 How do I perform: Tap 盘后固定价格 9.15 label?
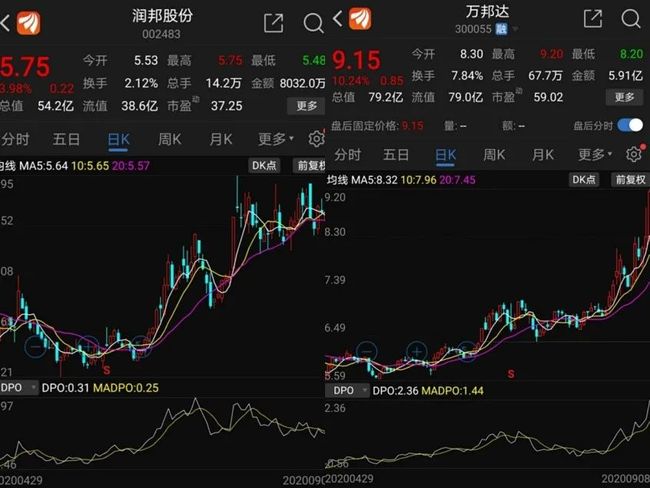[377, 126]
